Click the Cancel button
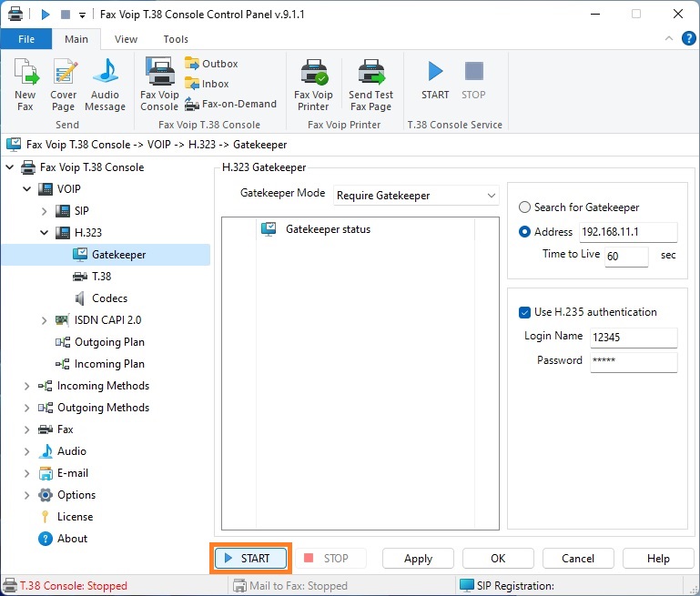Screen dimensions: 700x596 [x=578, y=559]
